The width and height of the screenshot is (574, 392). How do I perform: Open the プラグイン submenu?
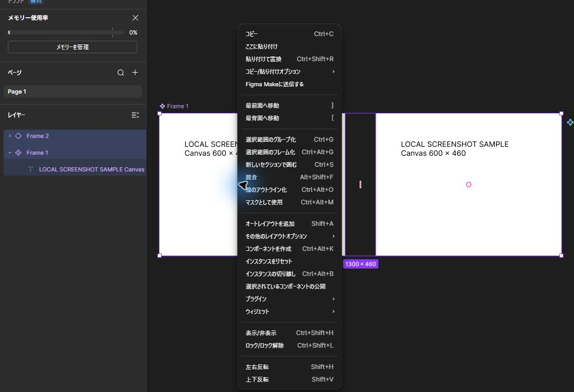pyautogui.click(x=290, y=298)
